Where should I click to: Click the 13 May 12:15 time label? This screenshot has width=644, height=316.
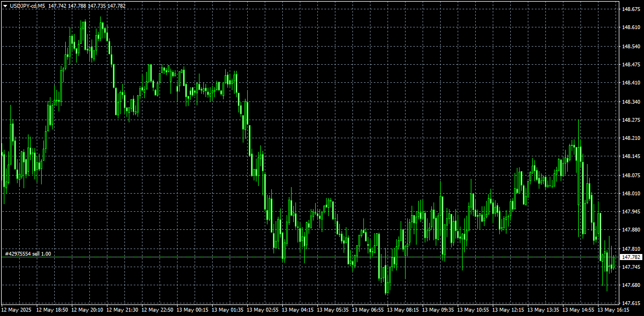pos(508,309)
